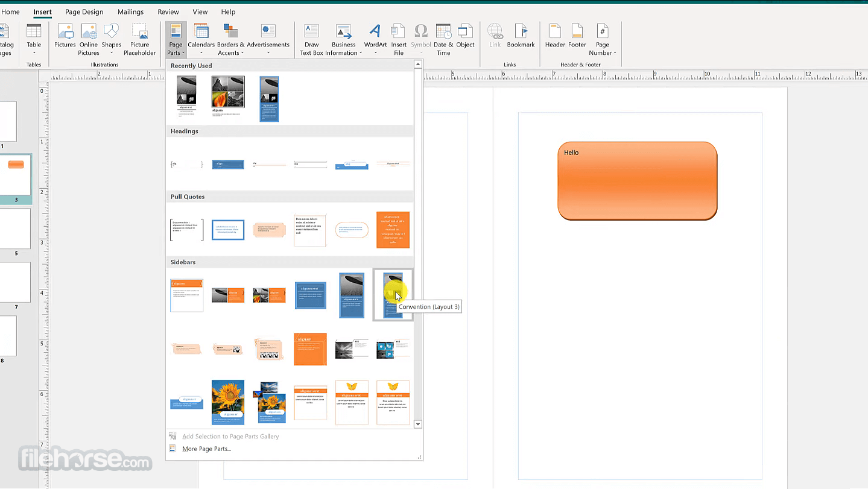Select page 3 thumbnail in navigation pane
The height and width of the screenshot is (489, 868).
[x=16, y=175]
